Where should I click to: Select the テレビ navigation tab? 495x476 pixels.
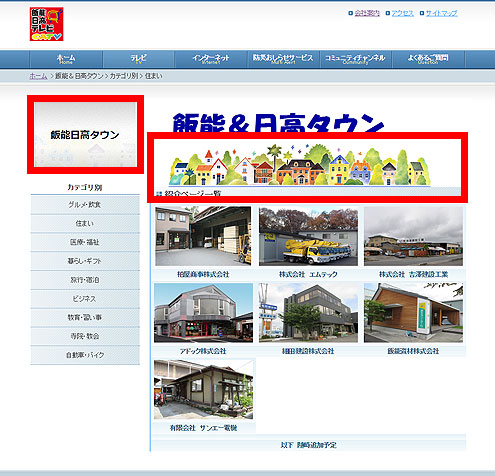pos(139,59)
